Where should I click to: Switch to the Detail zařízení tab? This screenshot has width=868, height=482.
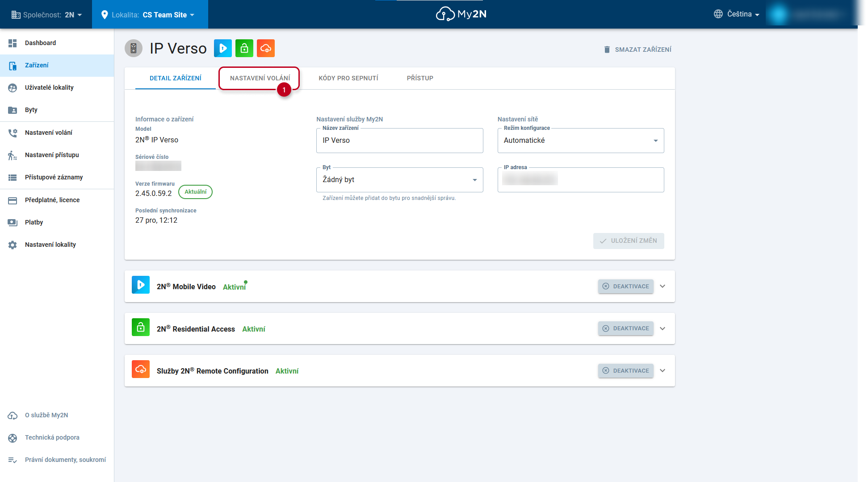(176, 78)
